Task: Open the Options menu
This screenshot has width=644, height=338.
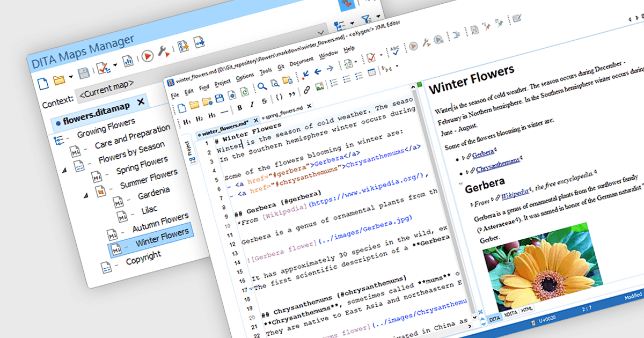Action: 245,76
